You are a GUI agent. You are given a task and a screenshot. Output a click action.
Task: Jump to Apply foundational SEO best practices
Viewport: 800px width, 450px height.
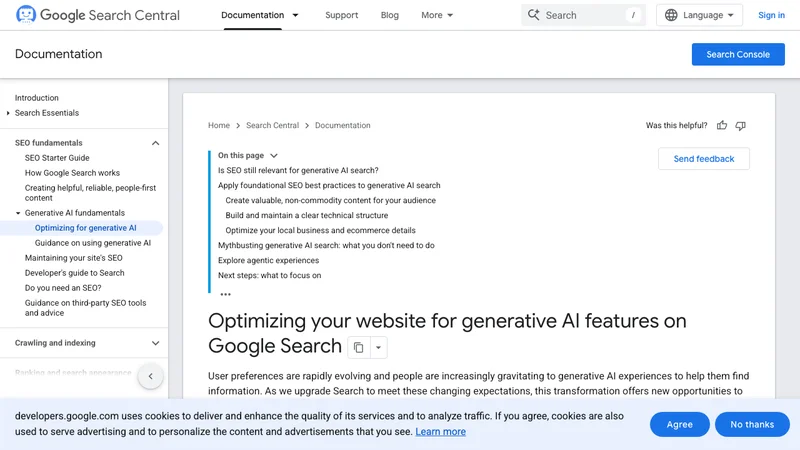click(x=329, y=185)
